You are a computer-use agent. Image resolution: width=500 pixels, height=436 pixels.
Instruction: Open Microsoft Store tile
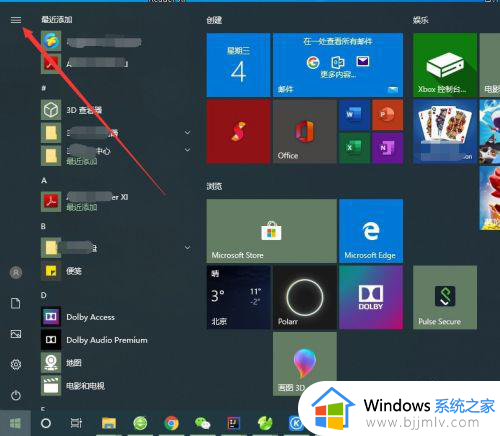(272, 231)
